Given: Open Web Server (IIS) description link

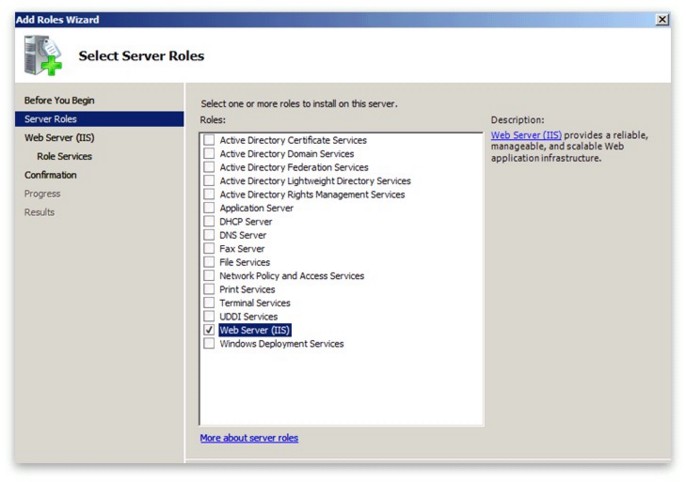Looking at the screenshot, I should point(526,135).
